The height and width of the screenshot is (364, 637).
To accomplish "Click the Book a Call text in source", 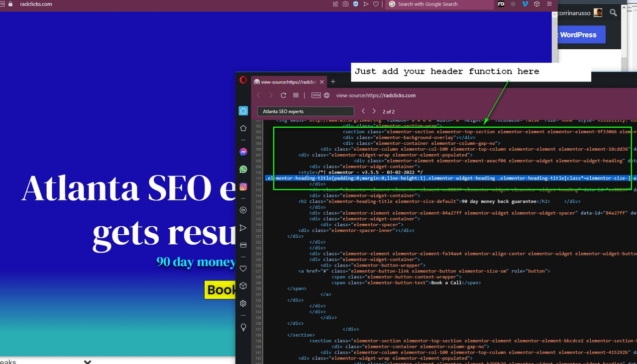I will pos(447,282).
